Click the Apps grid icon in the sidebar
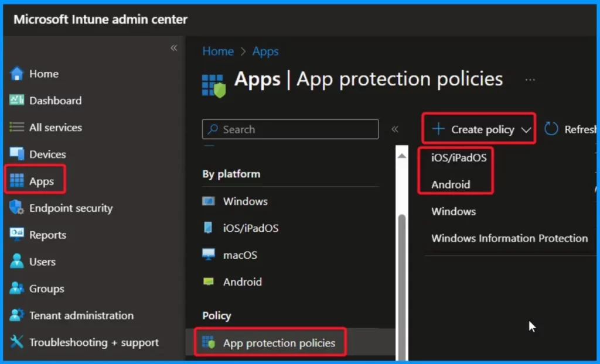The width and height of the screenshot is (600, 364). point(16,181)
